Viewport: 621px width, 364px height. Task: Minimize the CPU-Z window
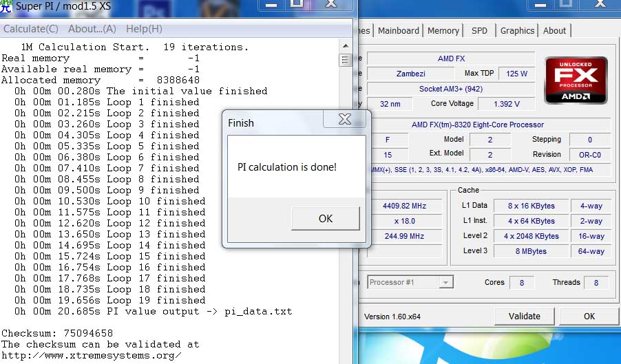coord(540,4)
